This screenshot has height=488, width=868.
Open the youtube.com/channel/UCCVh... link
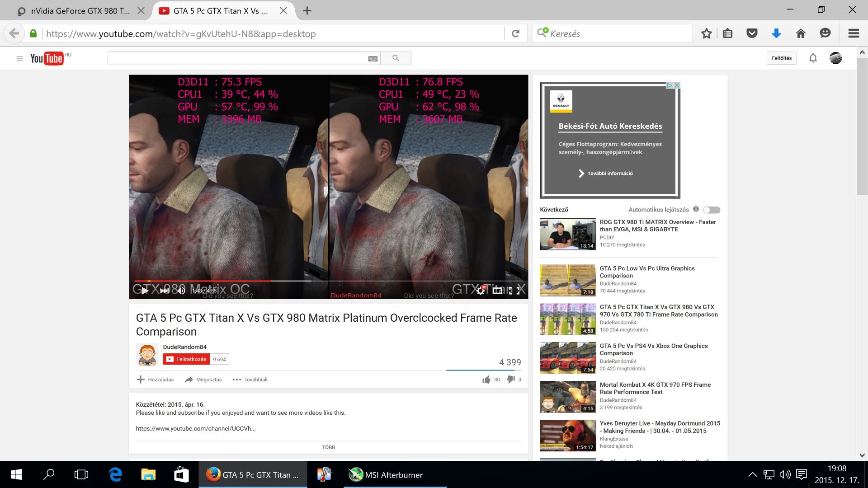tap(196, 428)
